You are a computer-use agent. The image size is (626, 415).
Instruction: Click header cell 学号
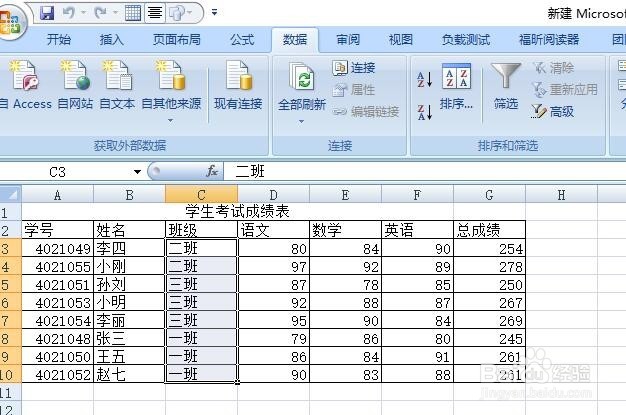click(x=57, y=230)
